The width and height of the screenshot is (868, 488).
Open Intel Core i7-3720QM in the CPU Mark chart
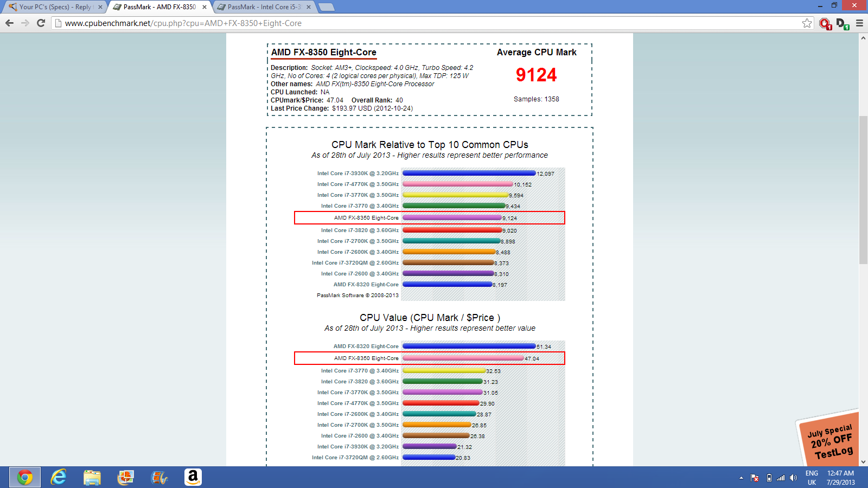[355, 263]
